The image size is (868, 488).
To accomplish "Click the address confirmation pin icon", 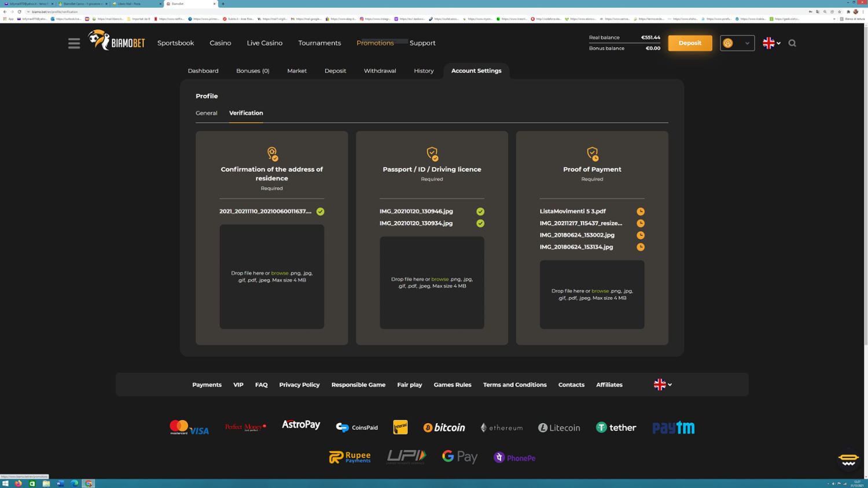I will (x=272, y=153).
